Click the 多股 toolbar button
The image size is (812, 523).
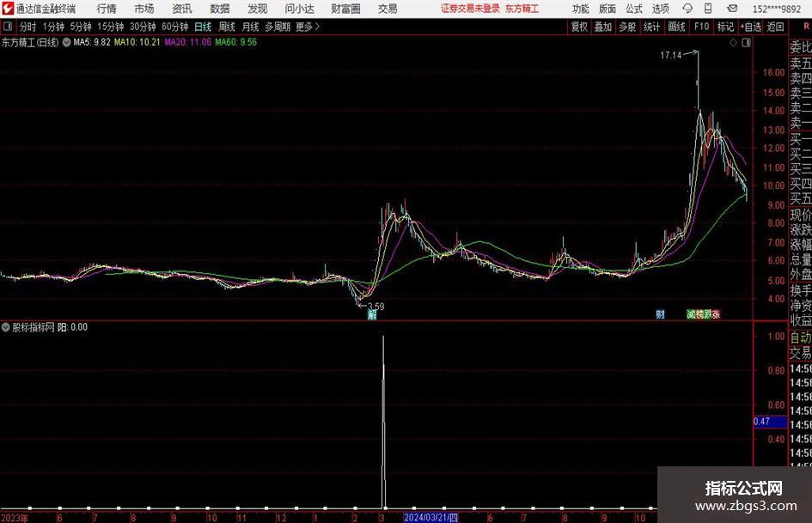[627, 27]
